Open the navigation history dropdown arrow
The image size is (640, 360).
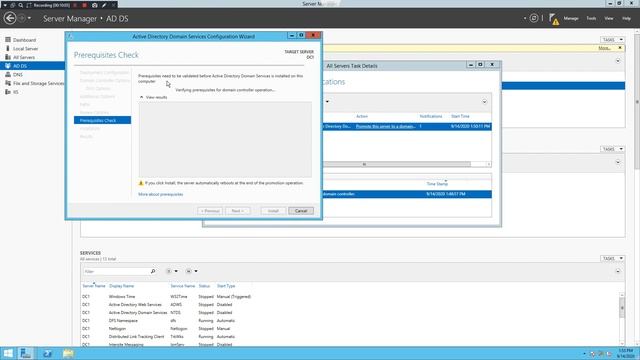29,18
